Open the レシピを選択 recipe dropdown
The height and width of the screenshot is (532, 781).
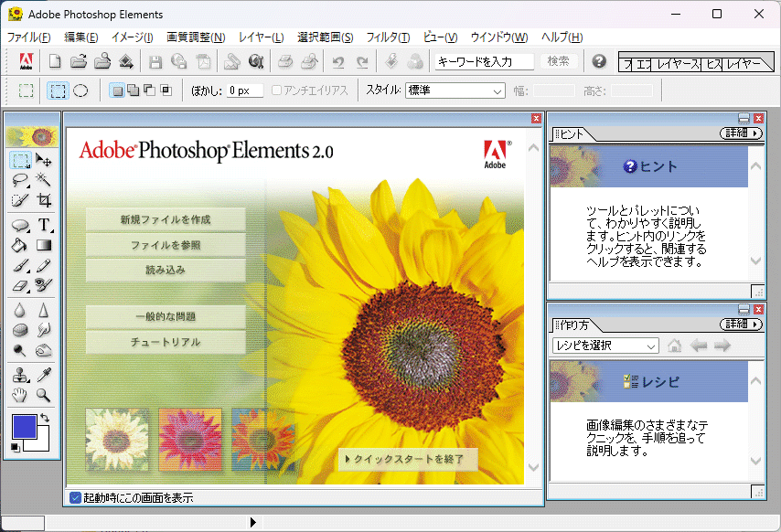(605, 346)
